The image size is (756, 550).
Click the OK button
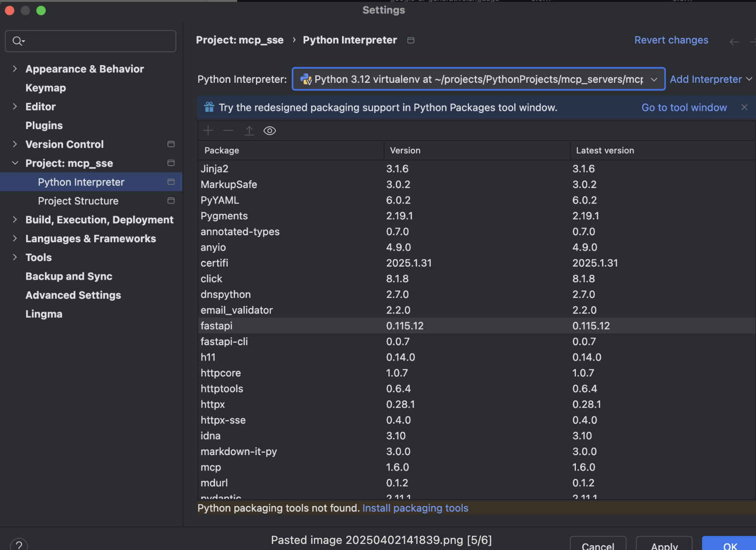729,544
